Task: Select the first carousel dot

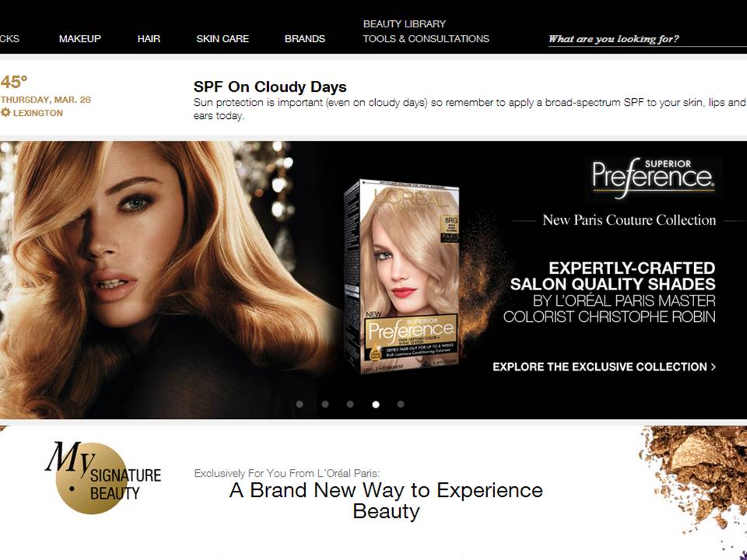Action: (x=300, y=404)
